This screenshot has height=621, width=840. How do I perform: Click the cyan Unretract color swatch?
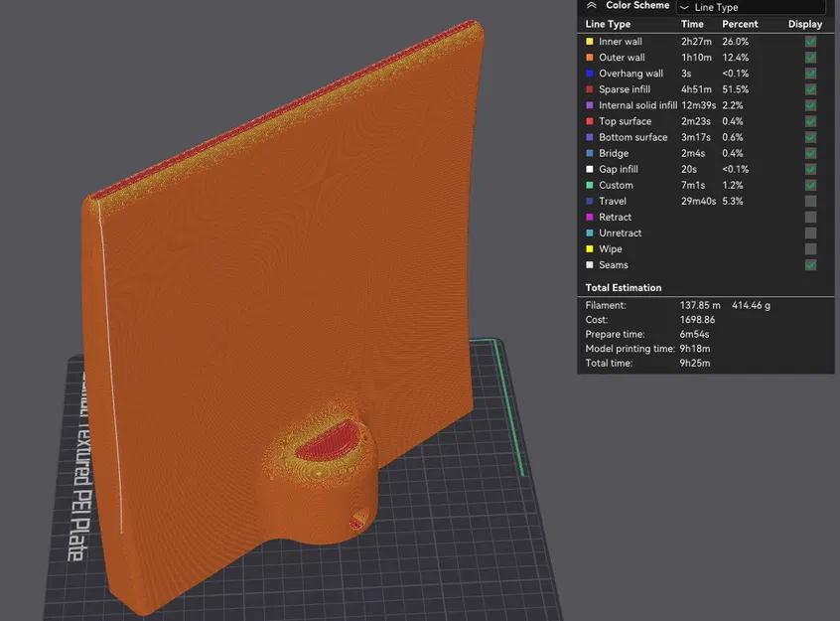pos(589,233)
